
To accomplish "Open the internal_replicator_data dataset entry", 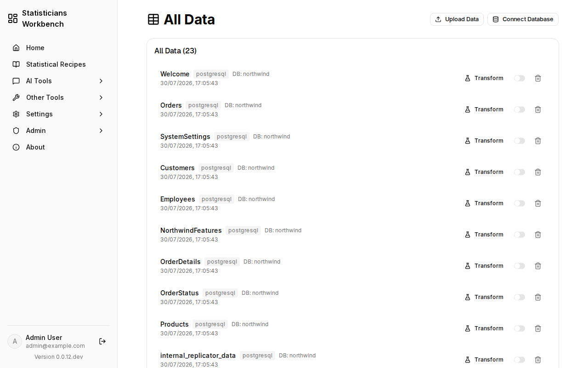I will (198, 356).
